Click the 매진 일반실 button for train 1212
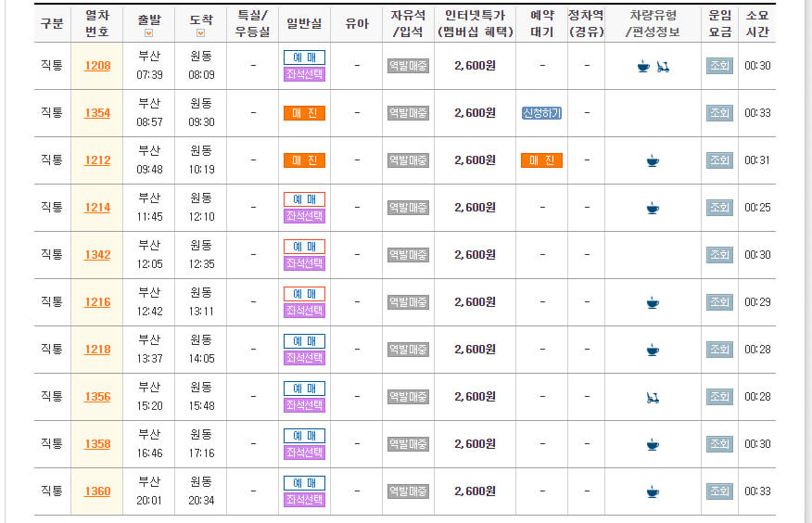 tap(304, 160)
